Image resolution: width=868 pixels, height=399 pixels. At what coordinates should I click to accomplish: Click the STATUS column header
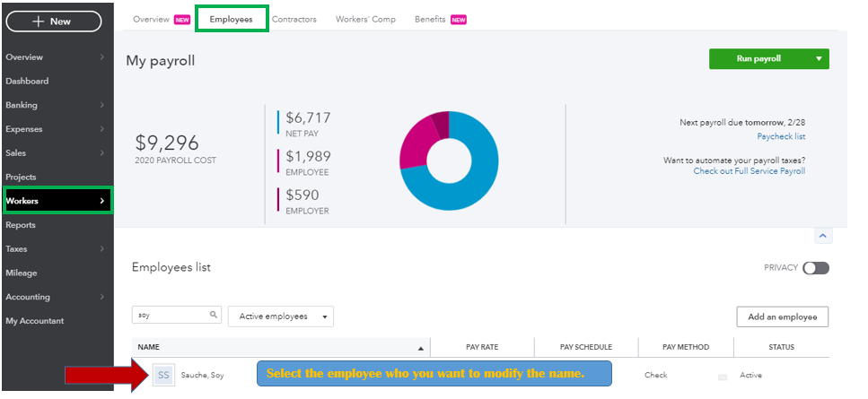pos(781,347)
